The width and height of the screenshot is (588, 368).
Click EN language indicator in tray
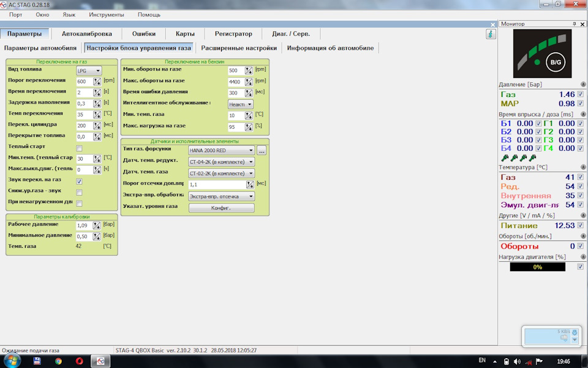482,360
